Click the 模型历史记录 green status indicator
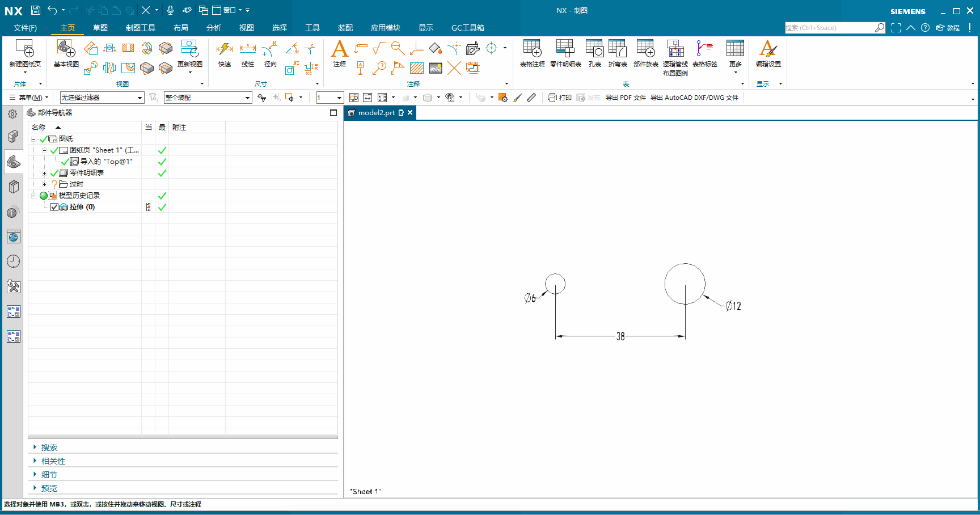 (44, 196)
